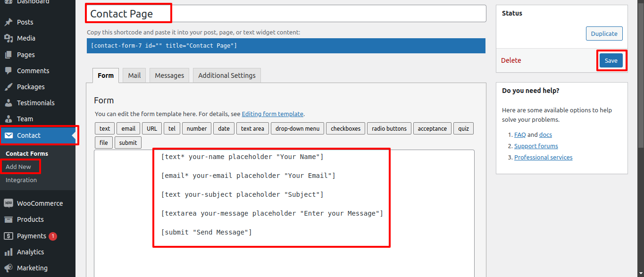
Task: Click the Testimonials person icon
Action: (8, 103)
